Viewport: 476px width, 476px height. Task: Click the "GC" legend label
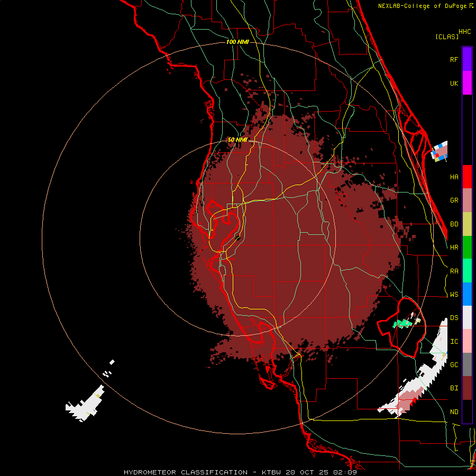[454, 365]
